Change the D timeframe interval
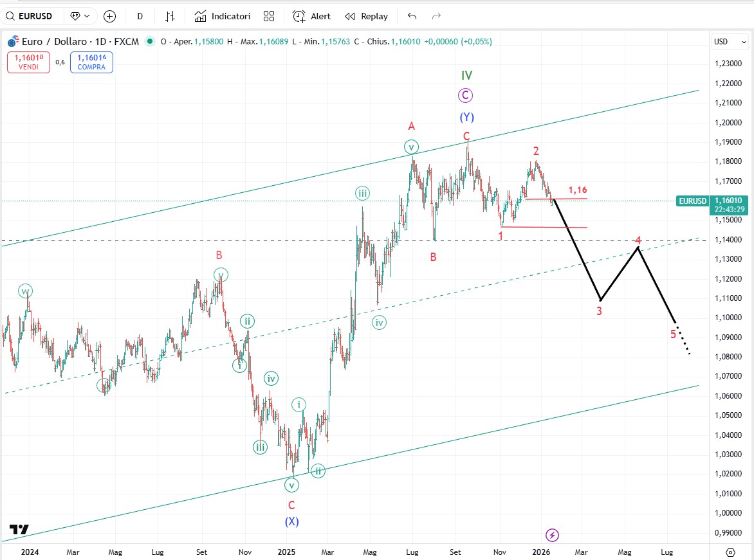Image resolution: width=754 pixels, height=560 pixels. pyautogui.click(x=140, y=16)
